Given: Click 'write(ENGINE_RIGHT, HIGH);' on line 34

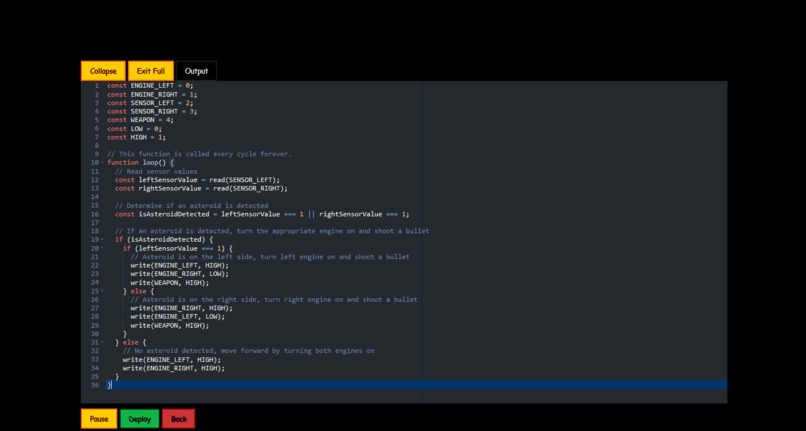Looking at the screenshot, I should 174,368.
